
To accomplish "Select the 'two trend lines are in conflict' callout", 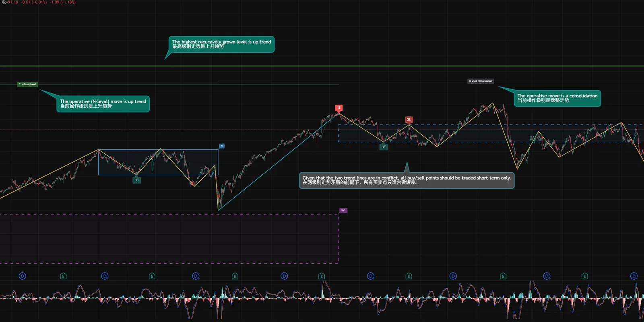I will [407, 180].
